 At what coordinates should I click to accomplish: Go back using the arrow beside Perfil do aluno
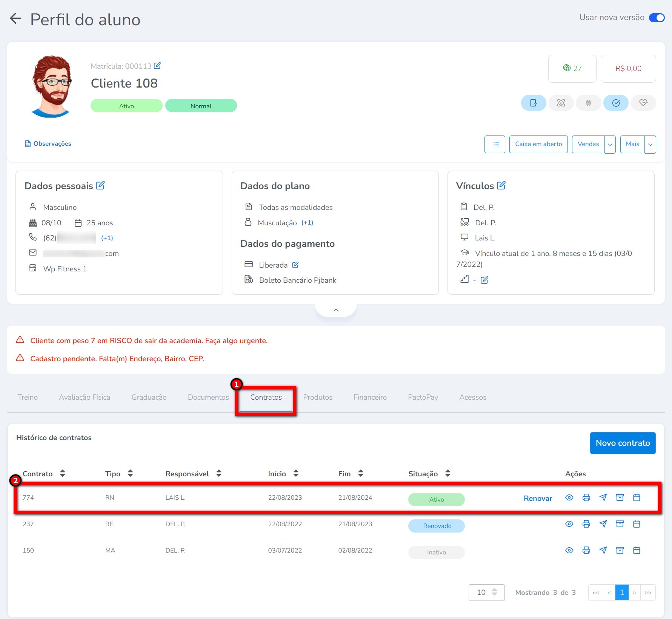[15, 18]
